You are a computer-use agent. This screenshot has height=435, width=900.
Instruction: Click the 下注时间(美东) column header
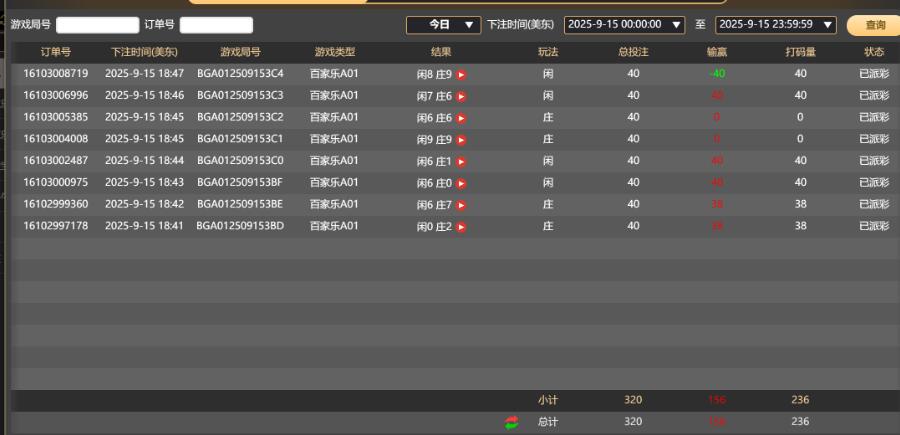pyautogui.click(x=144, y=52)
